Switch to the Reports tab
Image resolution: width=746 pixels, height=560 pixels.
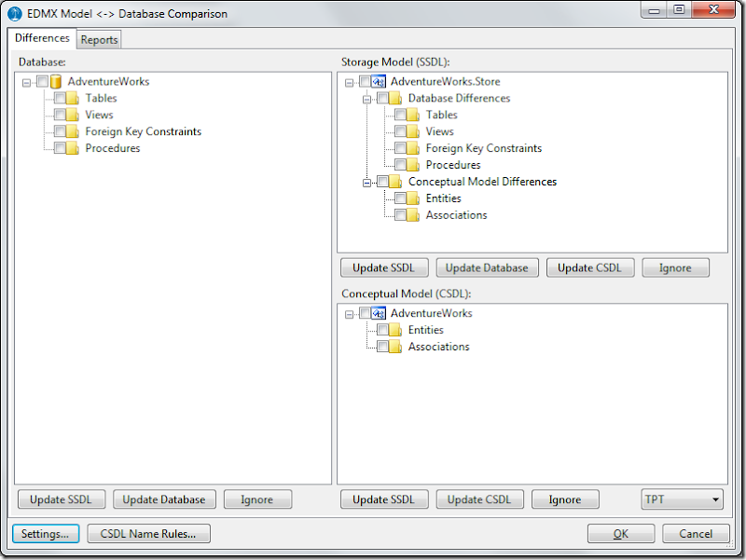pyautogui.click(x=99, y=39)
